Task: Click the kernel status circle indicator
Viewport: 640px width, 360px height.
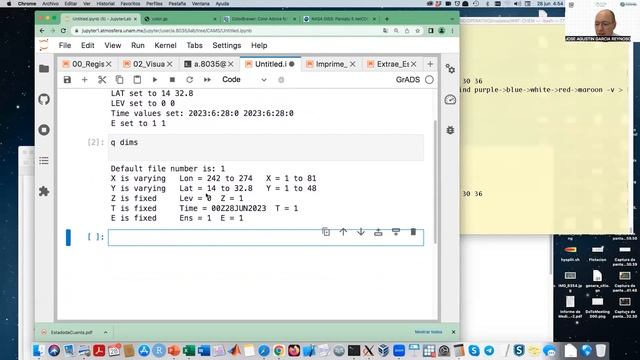Action: pos(429,80)
